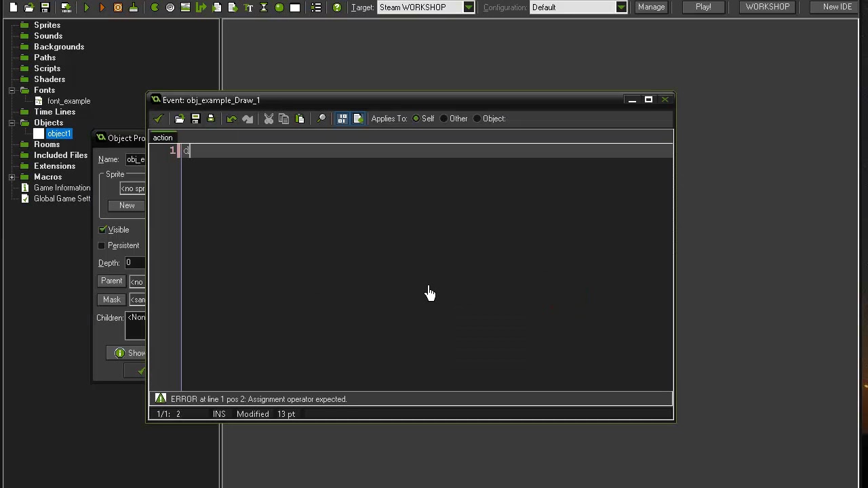The height and width of the screenshot is (488, 868).
Task: Confirm code with the green checkmark in editor
Action: (159, 119)
